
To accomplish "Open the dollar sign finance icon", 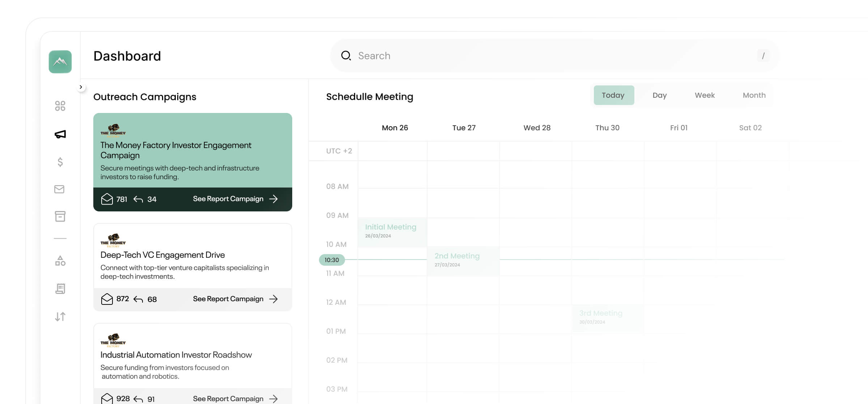I will [60, 162].
